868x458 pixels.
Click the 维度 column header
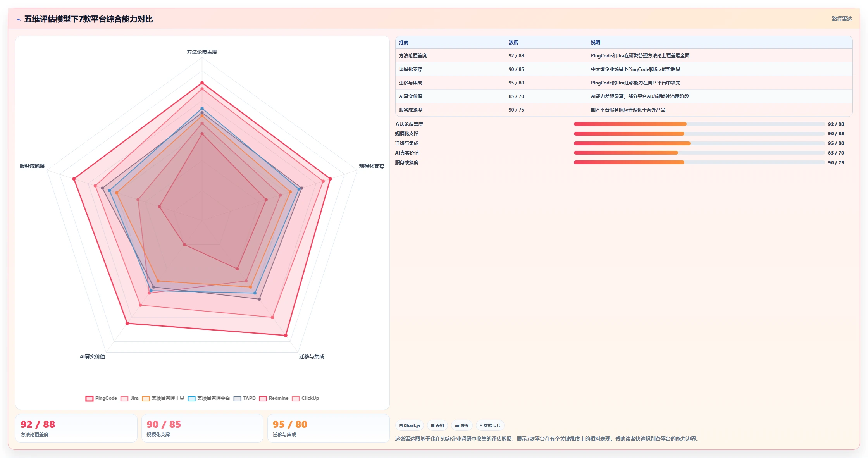(403, 43)
